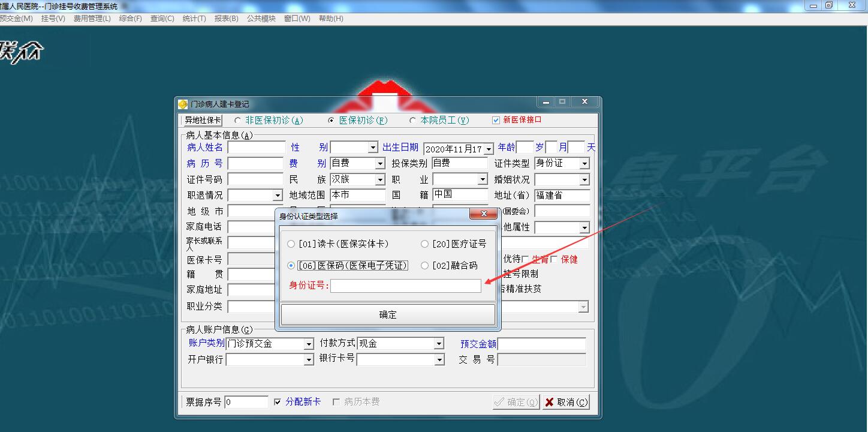Click the (居委会) input field
The width and height of the screenshot is (868, 432).
(562, 211)
